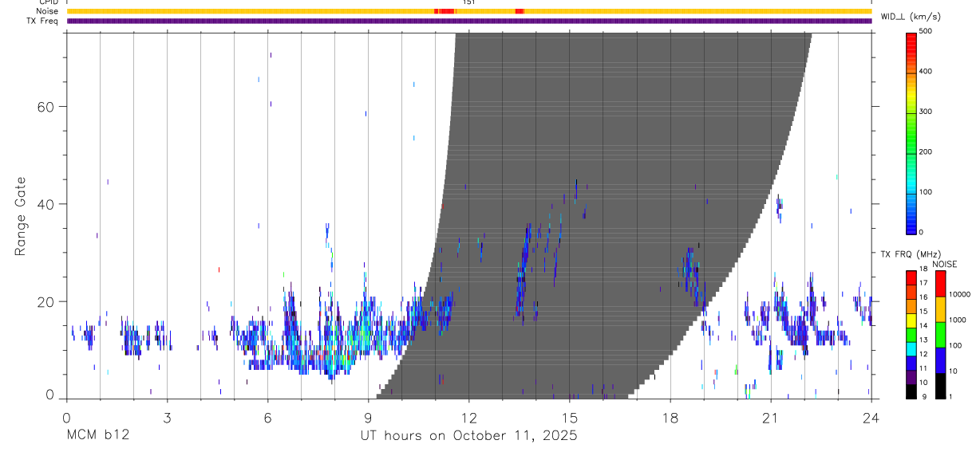Click the '1' label on the NOISE scale
This screenshot has height=452, width=980.
pos(951,396)
